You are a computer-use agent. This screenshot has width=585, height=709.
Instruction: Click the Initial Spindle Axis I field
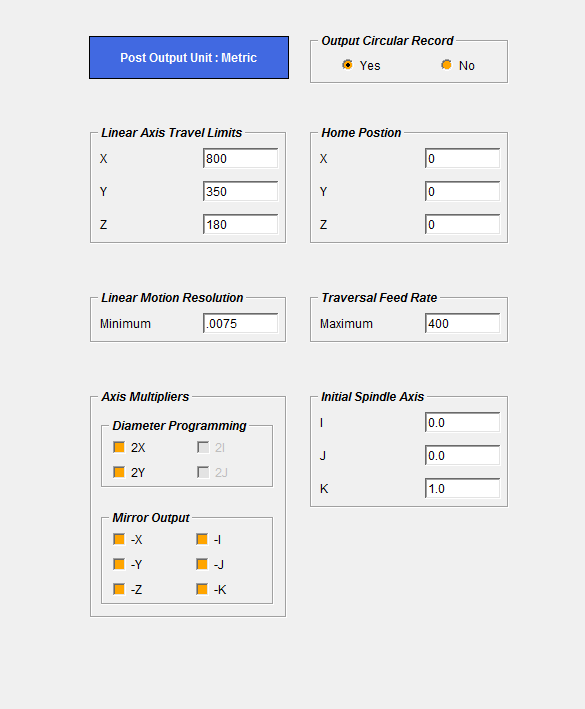[462, 422]
